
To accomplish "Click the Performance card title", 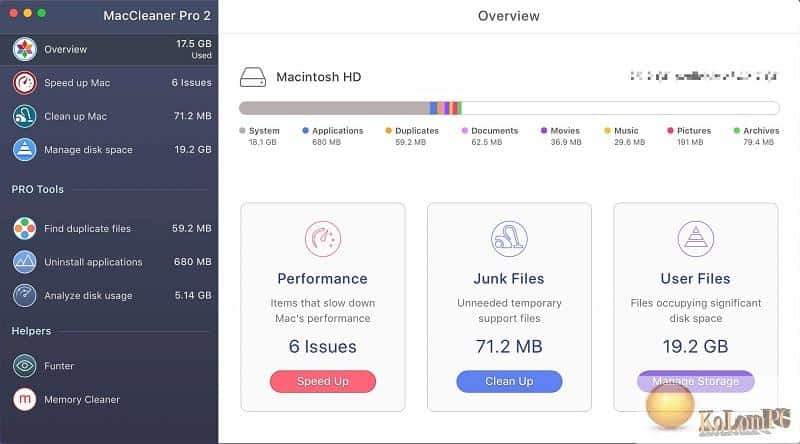I will 322,279.
